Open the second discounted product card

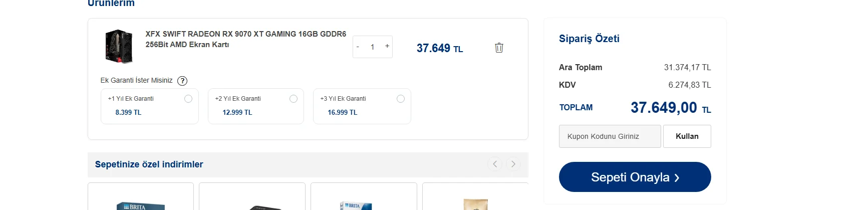[252, 196]
